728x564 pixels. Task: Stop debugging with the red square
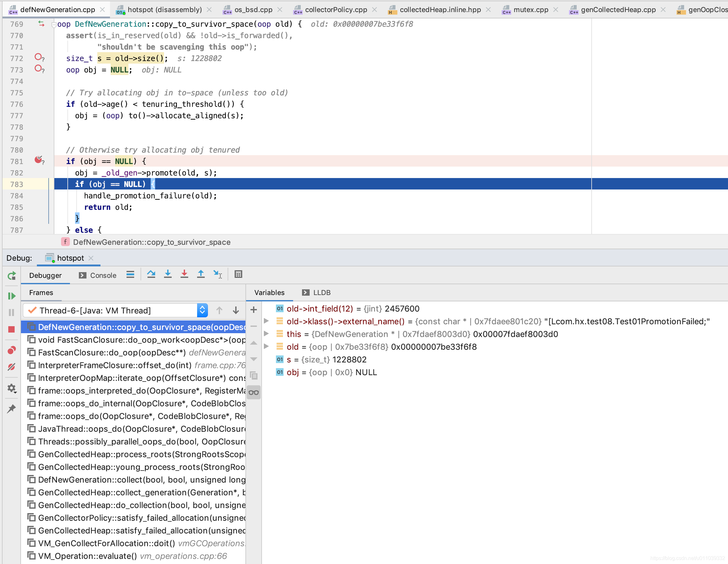pos(11,329)
